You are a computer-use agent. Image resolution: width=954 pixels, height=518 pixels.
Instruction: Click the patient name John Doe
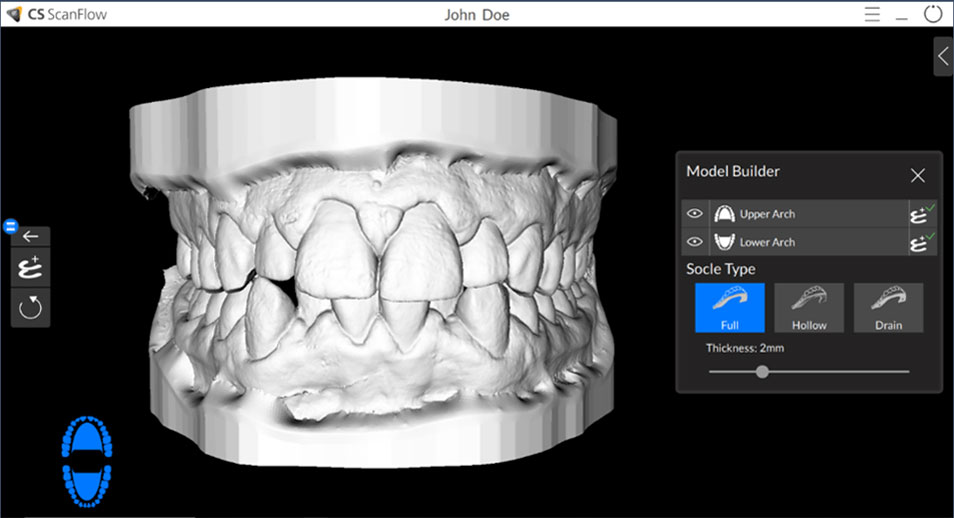(476, 15)
